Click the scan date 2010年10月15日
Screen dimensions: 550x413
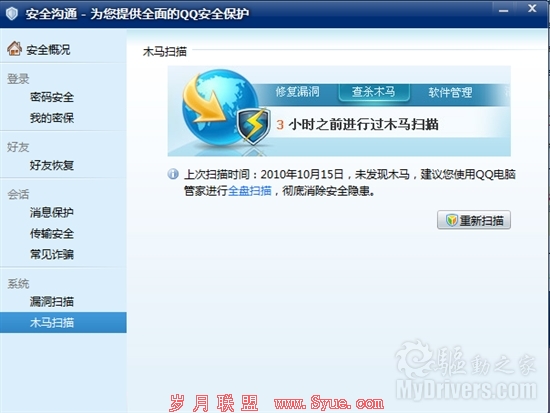coord(302,174)
